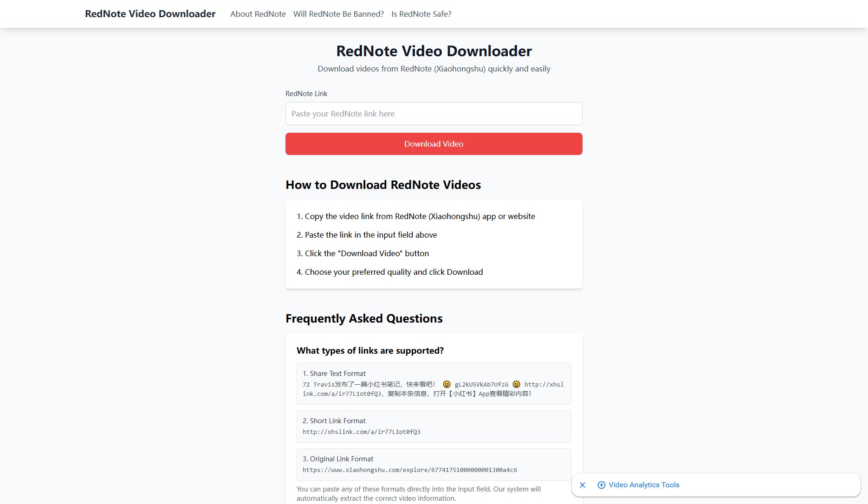Click the subtitle Download videos from RedNote
This screenshot has height=504, width=868.
coord(434,69)
